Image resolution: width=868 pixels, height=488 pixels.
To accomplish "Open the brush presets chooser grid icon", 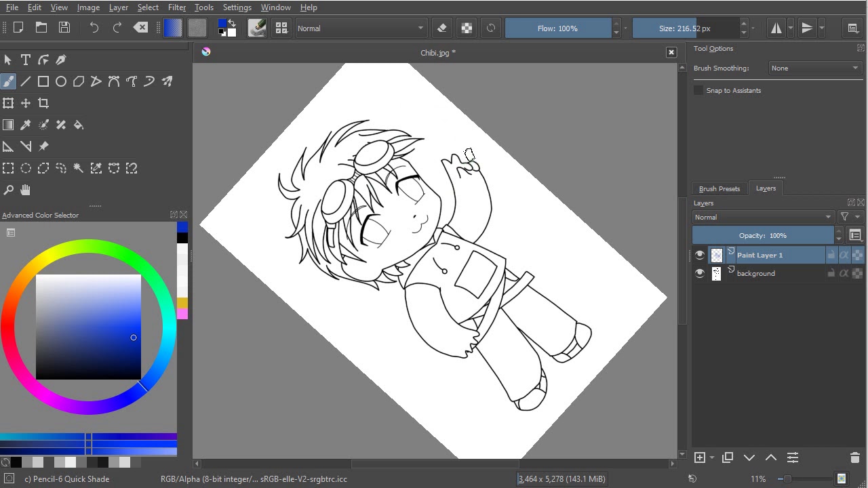I will click(281, 28).
